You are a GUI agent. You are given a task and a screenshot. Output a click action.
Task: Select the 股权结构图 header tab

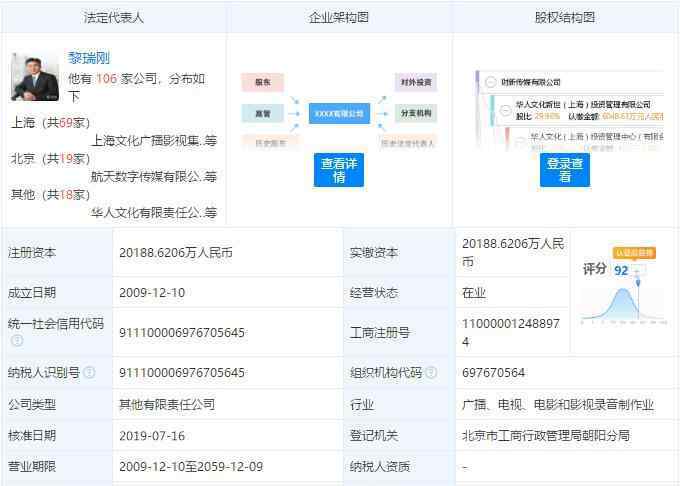pyautogui.click(x=566, y=17)
